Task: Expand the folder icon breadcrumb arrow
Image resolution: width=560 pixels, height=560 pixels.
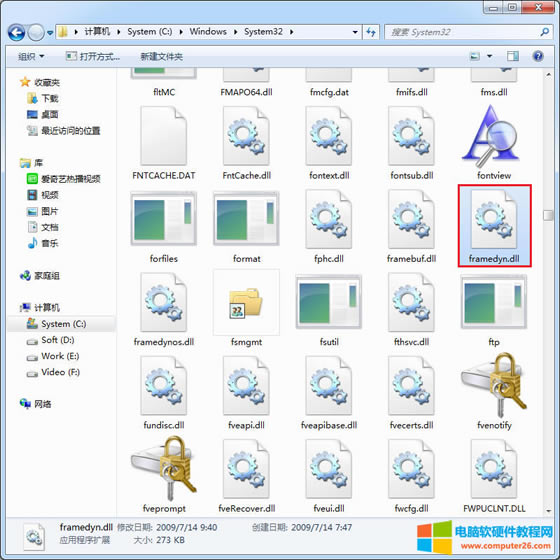Action: click(x=76, y=32)
